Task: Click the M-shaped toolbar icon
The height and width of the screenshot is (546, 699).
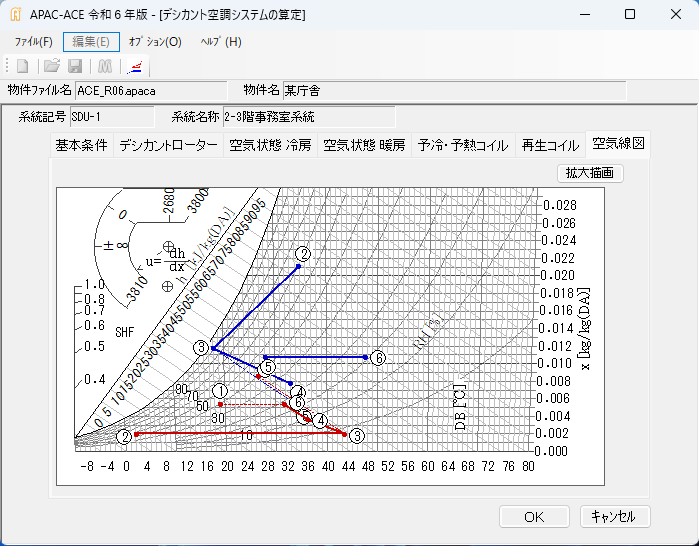Action: [105, 66]
